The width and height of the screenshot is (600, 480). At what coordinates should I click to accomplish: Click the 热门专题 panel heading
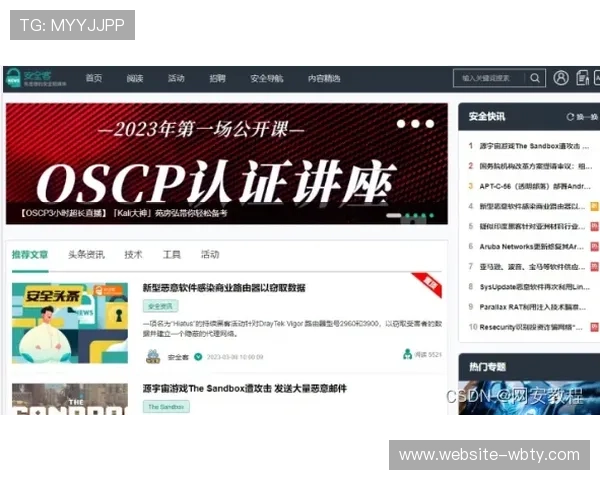click(x=488, y=367)
